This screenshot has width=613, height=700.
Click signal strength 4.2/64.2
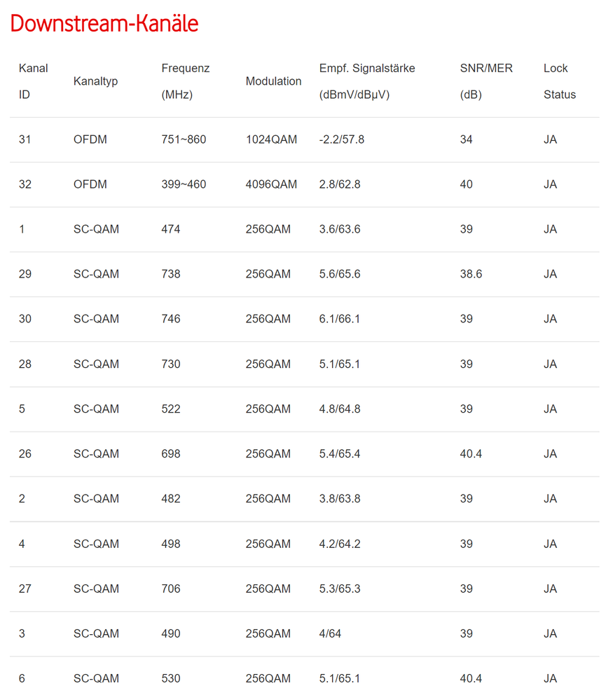pos(340,544)
